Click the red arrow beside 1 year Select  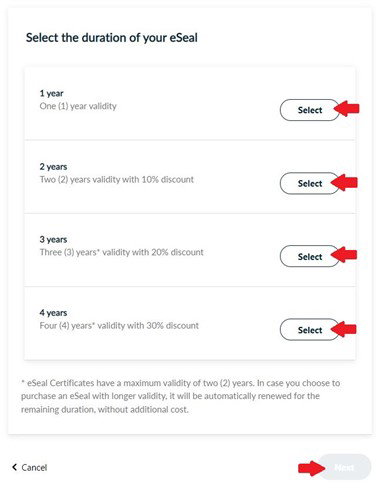(x=347, y=108)
